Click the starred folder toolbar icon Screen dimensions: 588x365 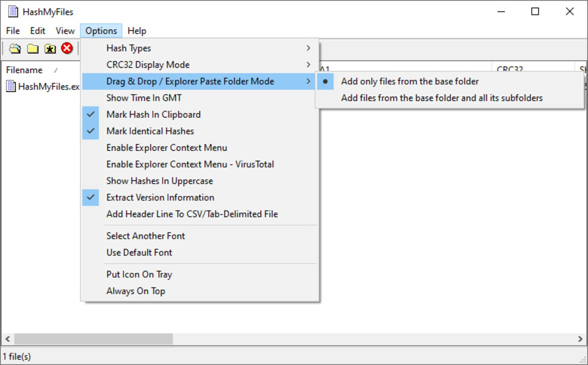tap(50, 48)
